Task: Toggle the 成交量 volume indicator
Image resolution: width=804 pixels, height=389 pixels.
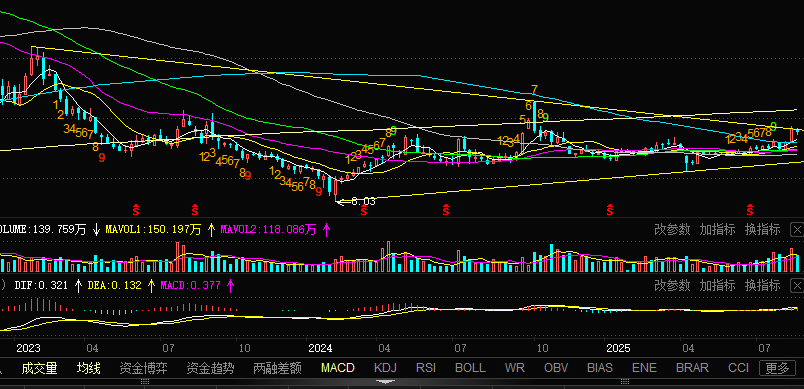Action: click(x=39, y=367)
